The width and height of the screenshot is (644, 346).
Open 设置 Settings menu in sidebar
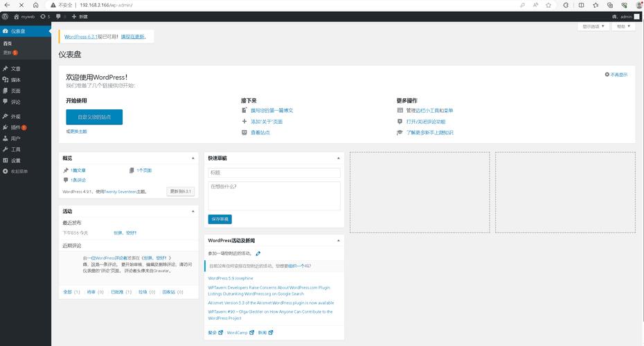click(26, 161)
